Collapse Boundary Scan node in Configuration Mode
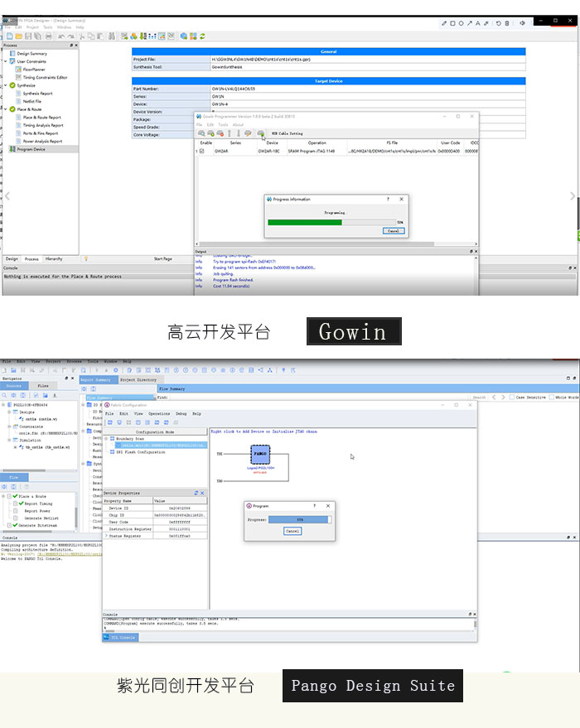Image resolution: width=580 pixels, height=728 pixels. [x=106, y=439]
